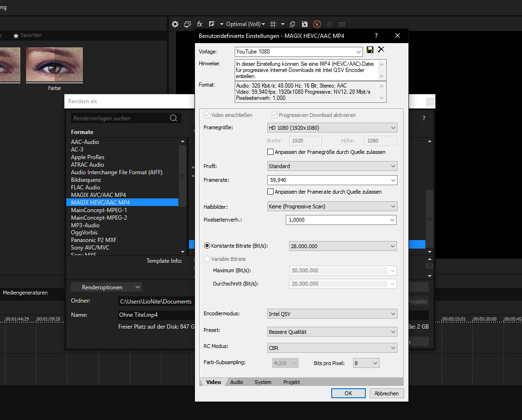This screenshot has height=420, width=522.
Task: Open the Framerate 59,940 dropdown
Action: (x=332, y=180)
